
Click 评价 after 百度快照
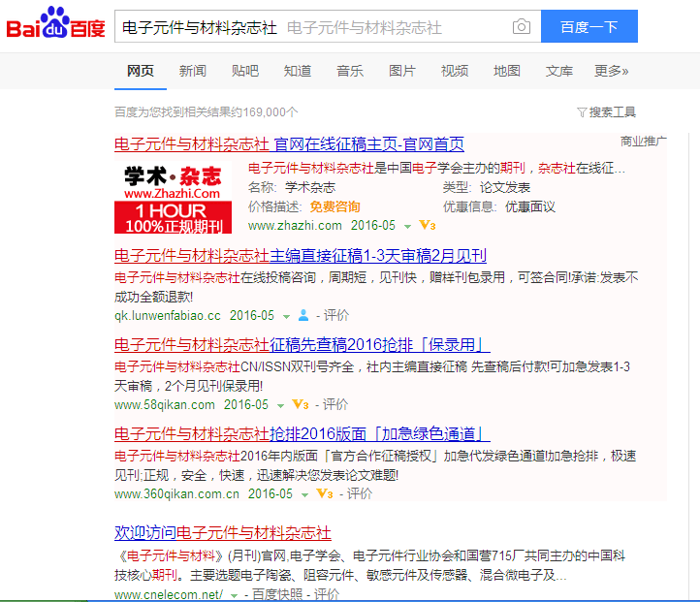point(327,595)
